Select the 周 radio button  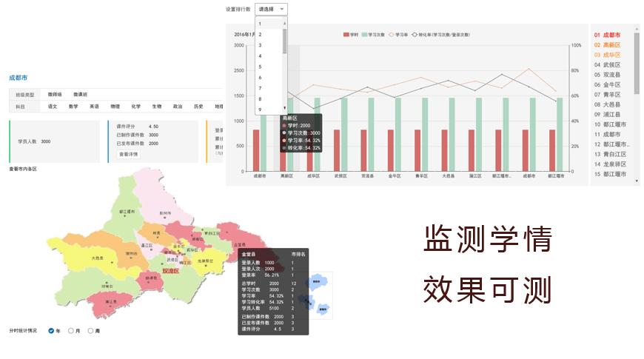pyautogui.click(x=90, y=331)
